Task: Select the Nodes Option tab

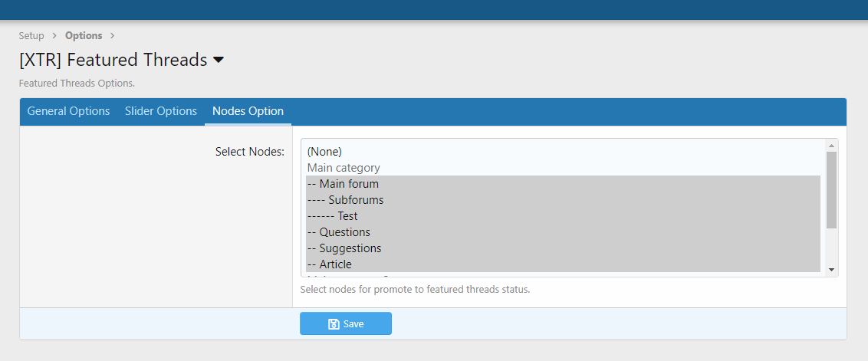Action: click(248, 110)
